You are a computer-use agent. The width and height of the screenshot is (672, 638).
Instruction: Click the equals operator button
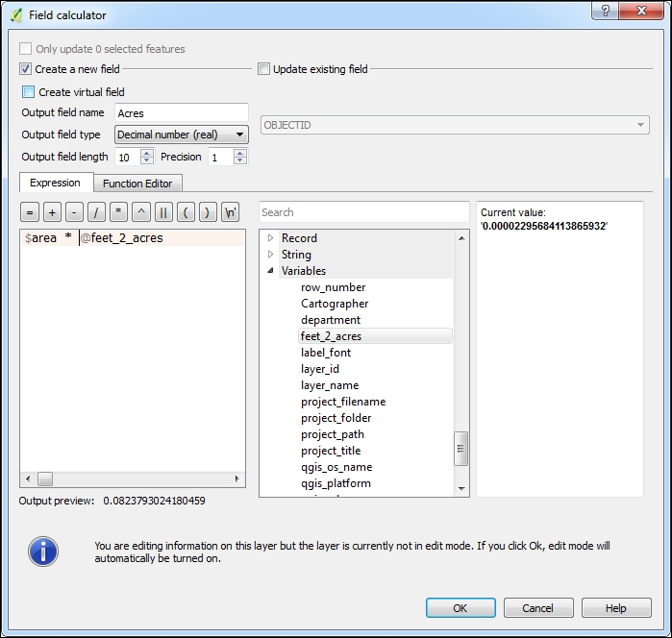30,212
